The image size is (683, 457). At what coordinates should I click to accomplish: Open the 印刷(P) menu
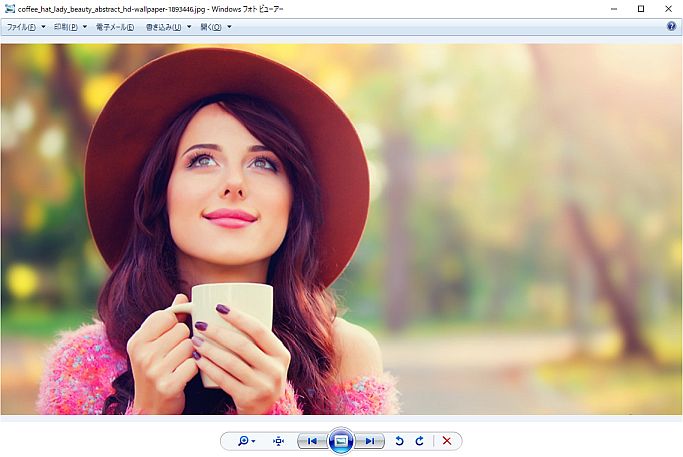[66, 27]
